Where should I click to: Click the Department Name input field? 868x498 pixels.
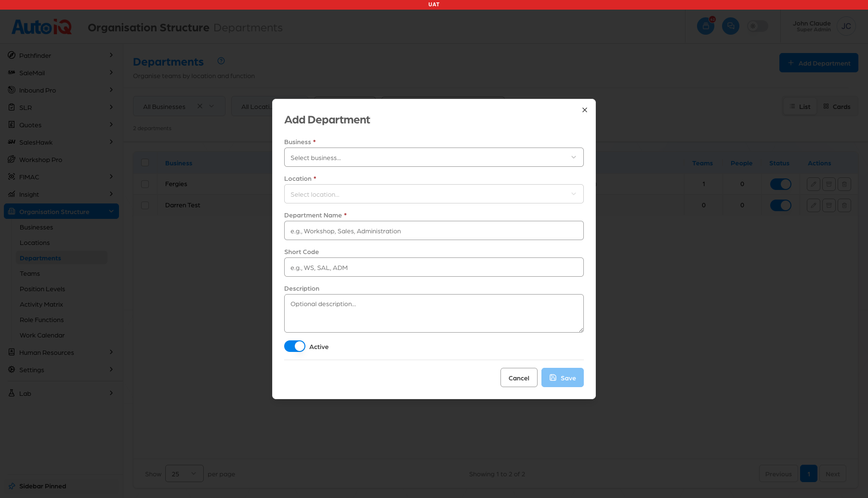coord(434,230)
